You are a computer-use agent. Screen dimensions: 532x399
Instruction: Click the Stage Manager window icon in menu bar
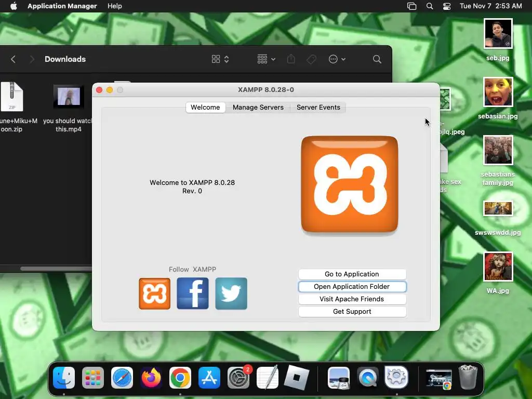(411, 6)
